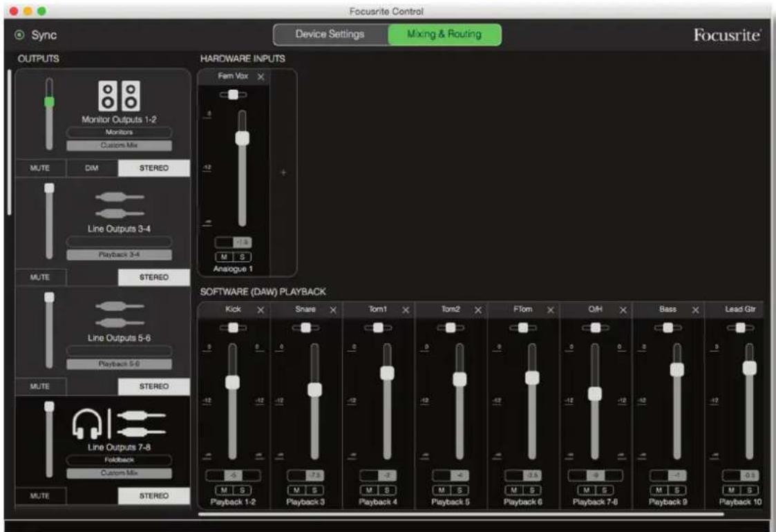Switch to the Mixing & Routing tab
The width and height of the screenshot is (776, 532).
(x=444, y=34)
